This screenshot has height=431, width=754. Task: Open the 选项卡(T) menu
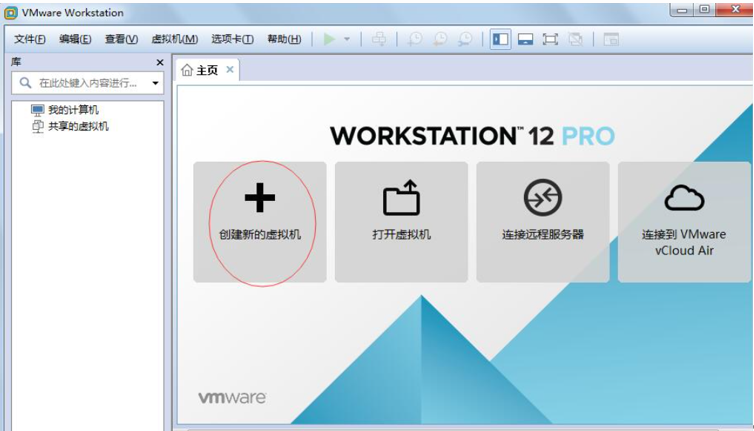(x=232, y=39)
